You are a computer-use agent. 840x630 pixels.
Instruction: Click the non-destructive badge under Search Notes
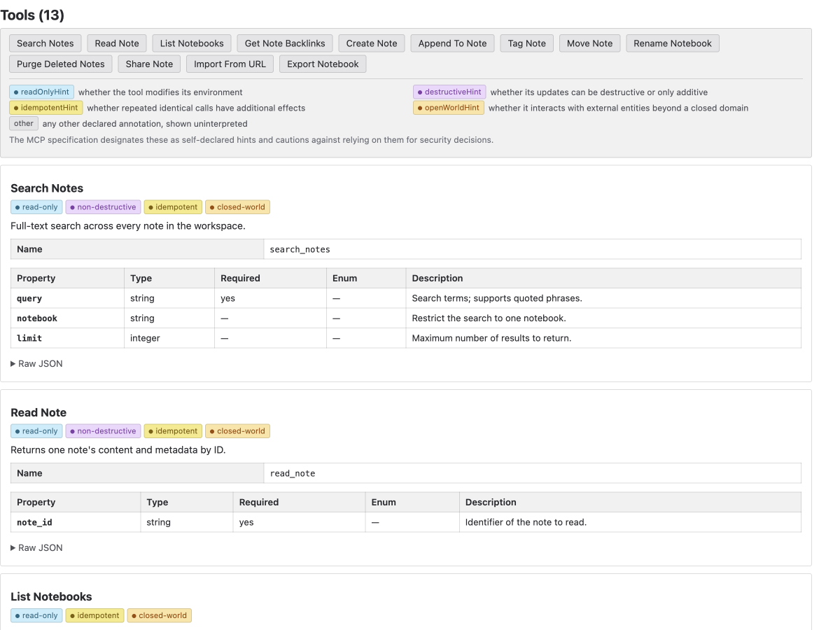(104, 207)
